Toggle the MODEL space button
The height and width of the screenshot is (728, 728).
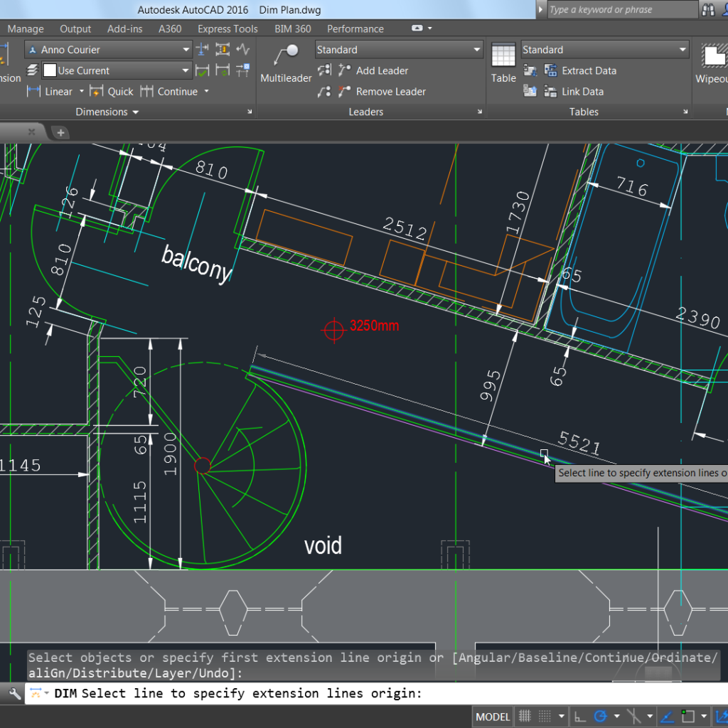point(493,717)
